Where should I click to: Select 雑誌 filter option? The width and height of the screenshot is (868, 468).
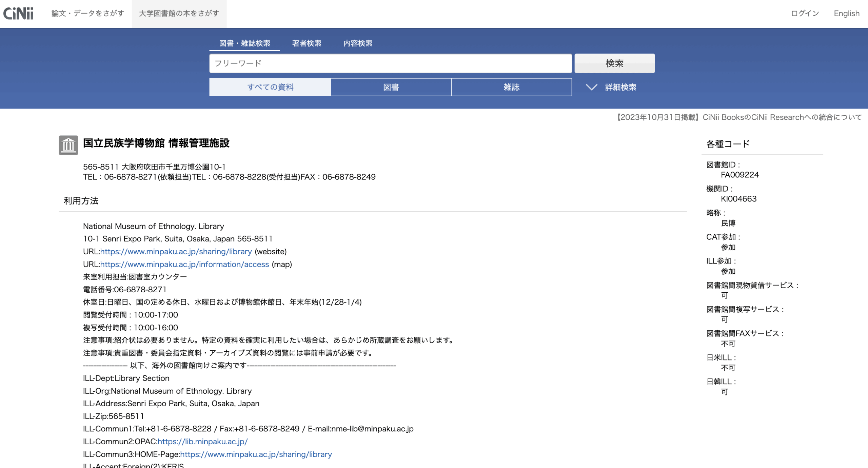(511, 87)
